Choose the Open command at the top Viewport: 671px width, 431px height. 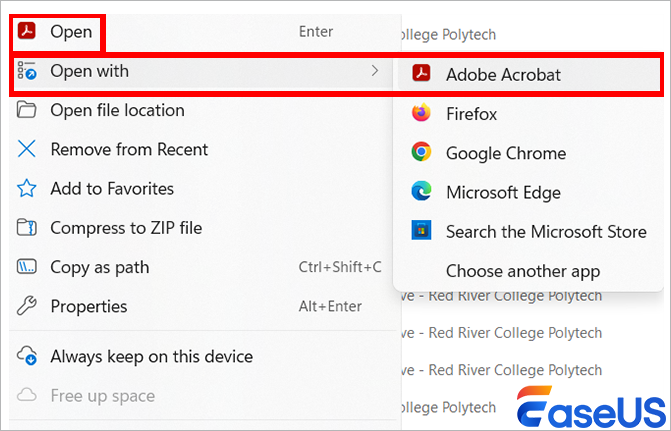(x=71, y=32)
